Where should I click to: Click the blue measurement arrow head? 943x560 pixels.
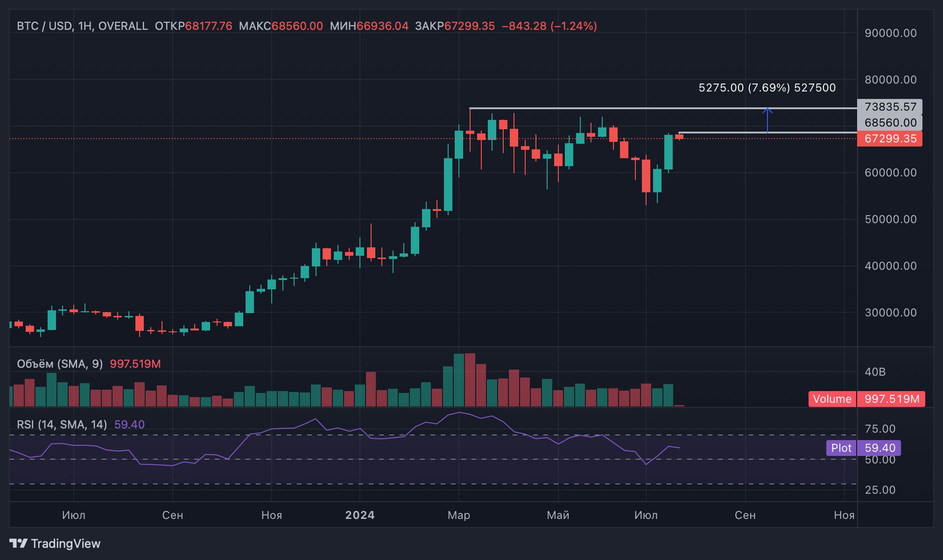coord(767,110)
